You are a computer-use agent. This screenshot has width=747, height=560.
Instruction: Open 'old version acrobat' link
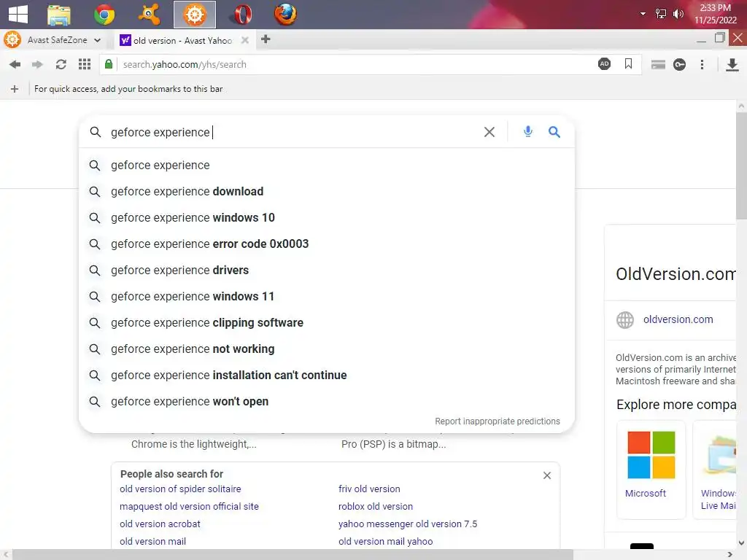[x=160, y=524]
